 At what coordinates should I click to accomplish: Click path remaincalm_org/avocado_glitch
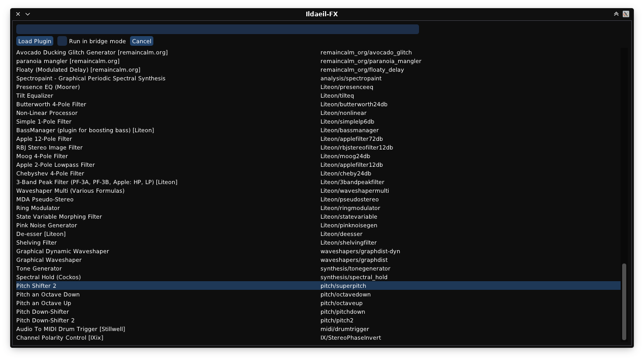(x=366, y=52)
